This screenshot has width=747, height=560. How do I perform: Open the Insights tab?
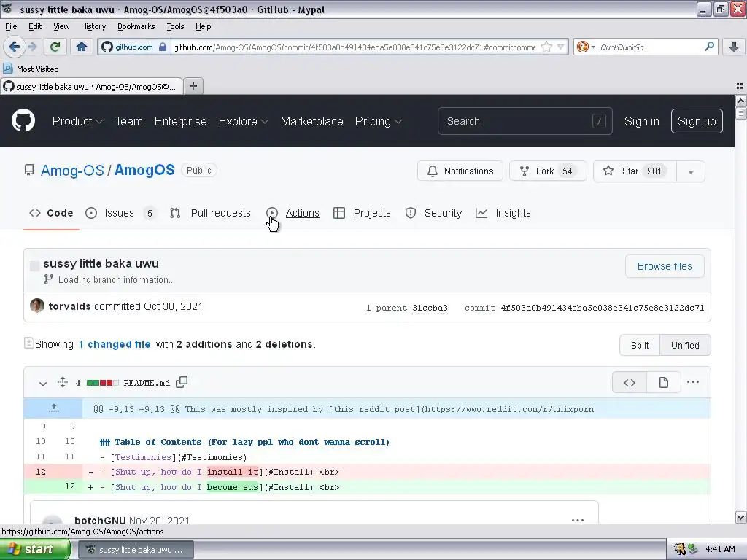pos(503,213)
